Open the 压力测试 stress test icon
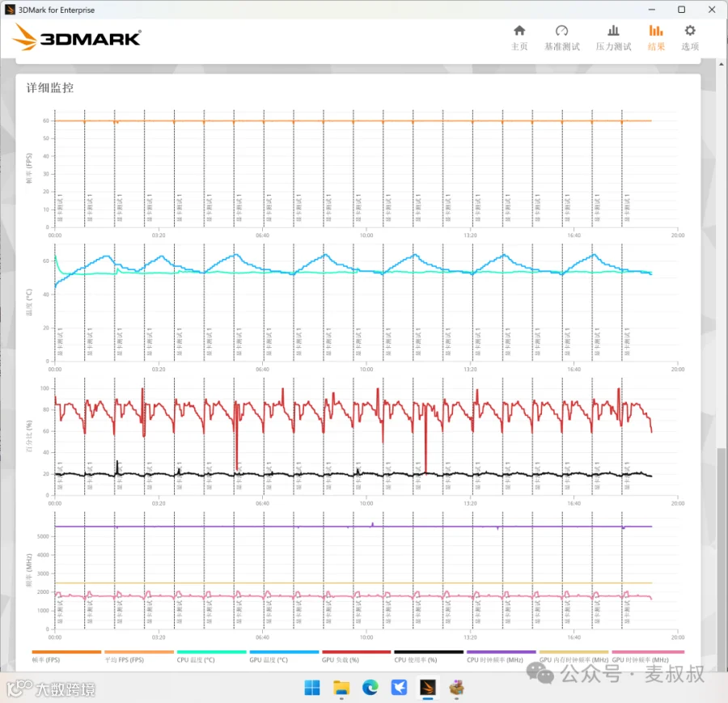The height and width of the screenshot is (703, 728). pos(613,38)
